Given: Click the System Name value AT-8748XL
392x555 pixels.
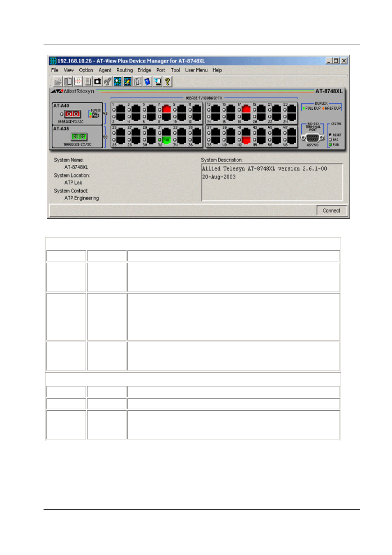Looking at the screenshot, I should (76, 167).
